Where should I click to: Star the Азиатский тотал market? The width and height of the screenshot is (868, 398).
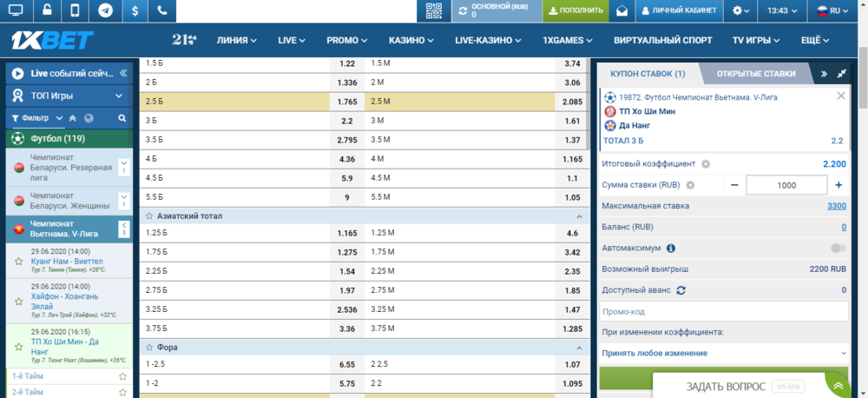(149, 216)
